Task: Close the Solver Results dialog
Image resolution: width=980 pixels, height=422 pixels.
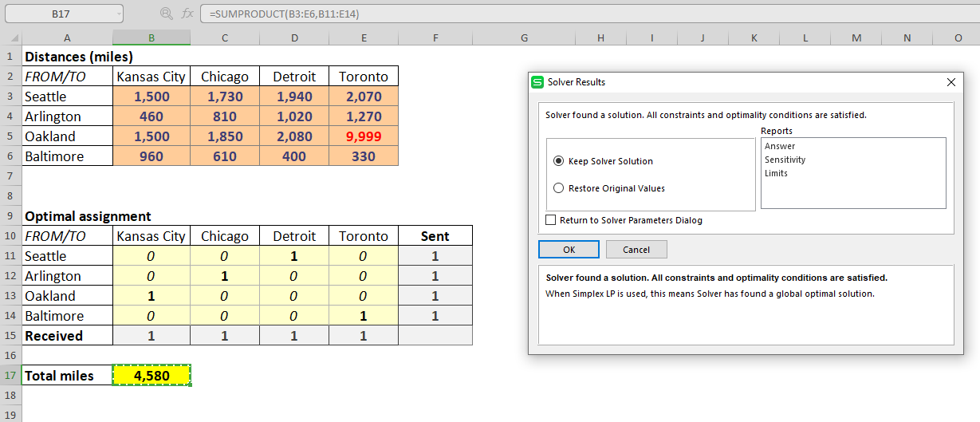Action: 950,82
